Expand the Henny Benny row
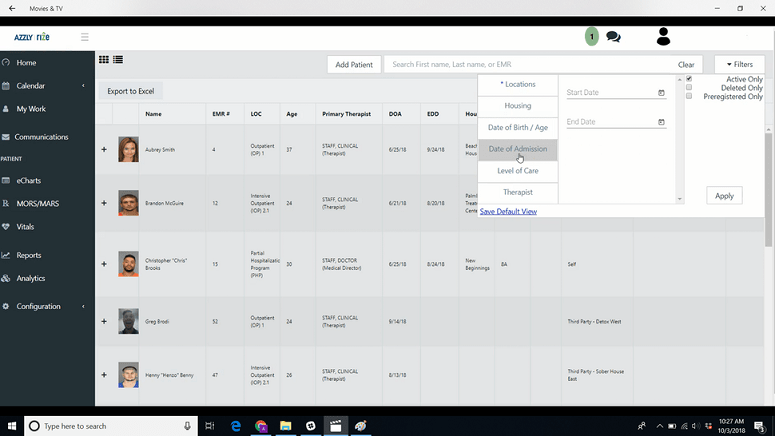The image size is (775, 436). point(104,375)
